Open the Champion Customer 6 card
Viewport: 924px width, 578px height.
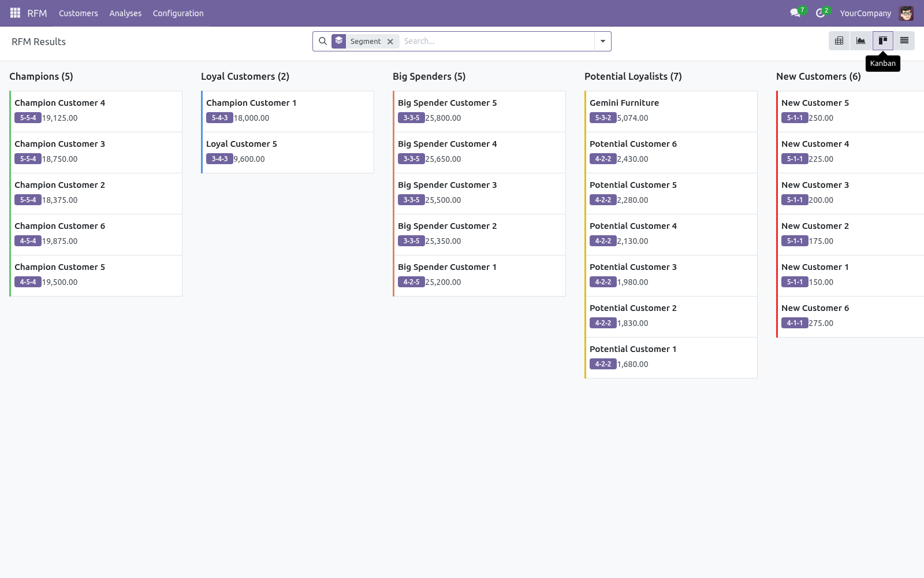[x=96, y=235]
